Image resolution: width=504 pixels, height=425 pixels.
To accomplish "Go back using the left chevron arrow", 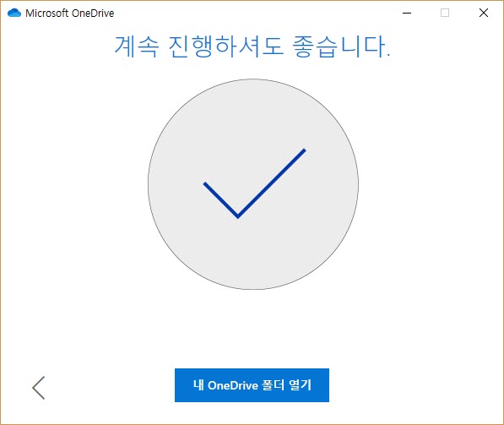I will tap(39, 388).
